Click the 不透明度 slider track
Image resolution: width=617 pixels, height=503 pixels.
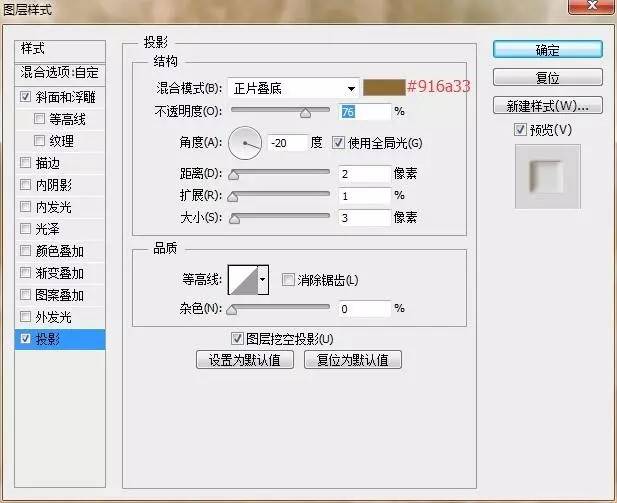coord(280,111)
